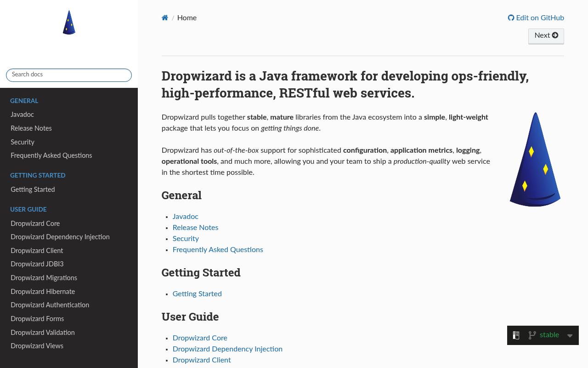588x368 pixels.
Task: Follow Frequently Asked Questions content link
Action: tap(218, 250)
